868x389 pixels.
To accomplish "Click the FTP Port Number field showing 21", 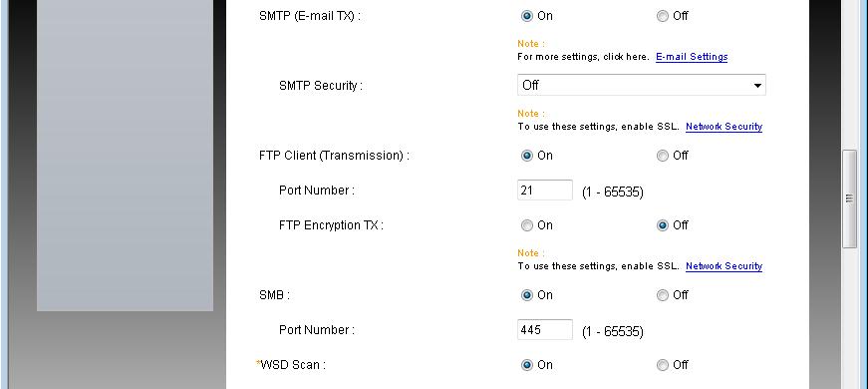I will pos(545,191).
